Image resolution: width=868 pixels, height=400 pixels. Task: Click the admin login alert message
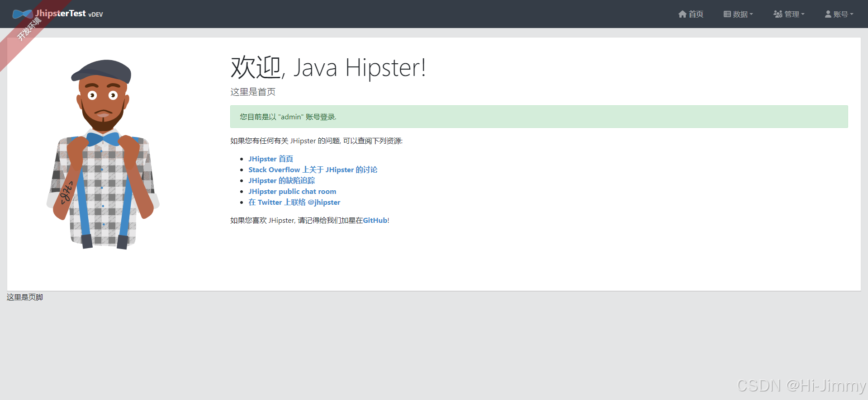point(539,117)
